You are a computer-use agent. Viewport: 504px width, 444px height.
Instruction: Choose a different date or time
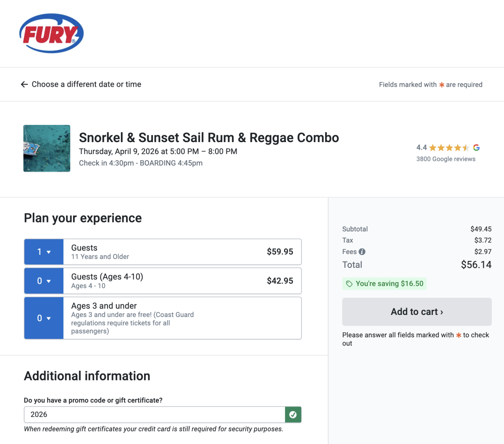tap(87, 85)
